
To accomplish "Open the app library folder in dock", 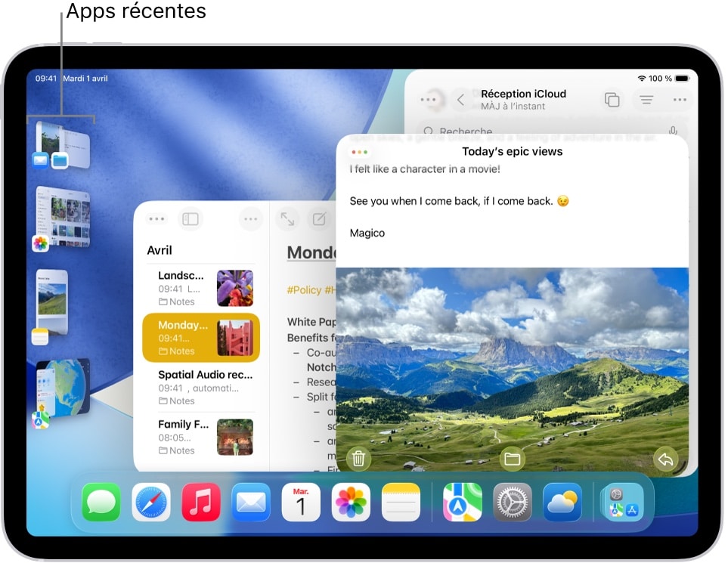I will tap(623, 503).
